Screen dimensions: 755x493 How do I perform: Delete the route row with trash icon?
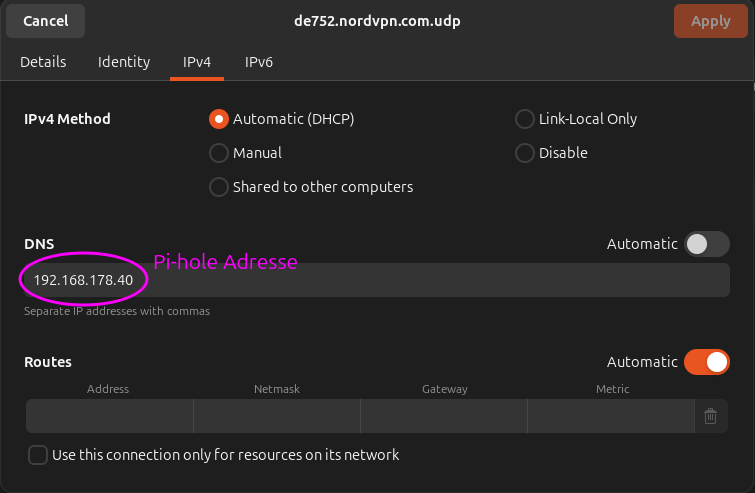click(x=710, y=416)
